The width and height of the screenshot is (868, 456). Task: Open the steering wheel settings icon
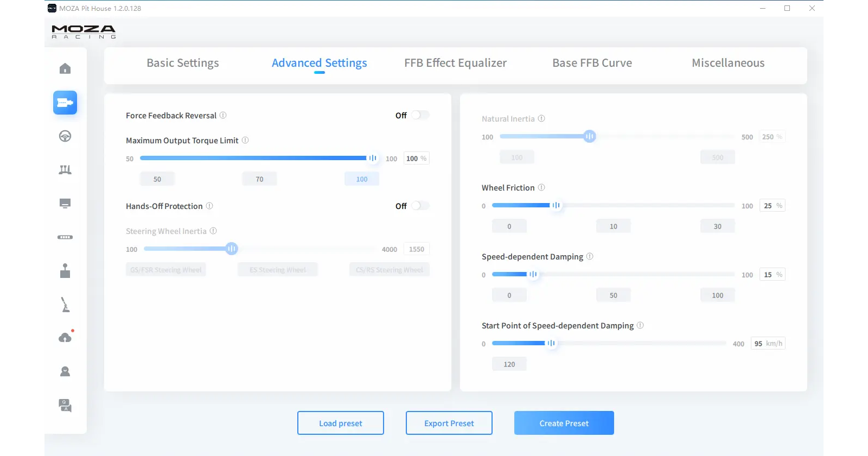65,136
